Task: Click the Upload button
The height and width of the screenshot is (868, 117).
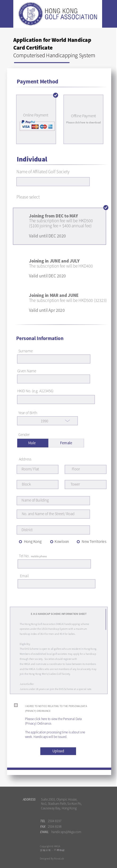Action: pos(58,751)
